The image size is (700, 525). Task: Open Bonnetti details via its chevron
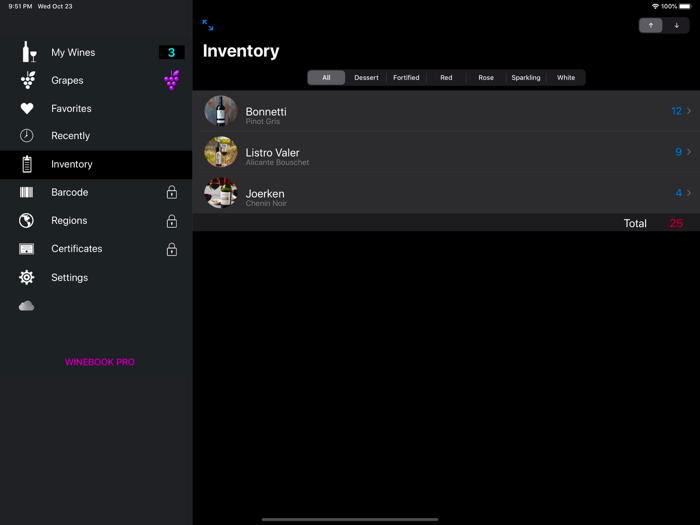pyautogui.click(x=689, y=111)
